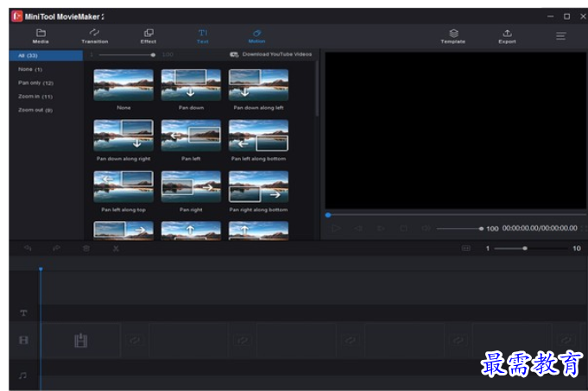
Task: Open the Template library
Action: click(453, 36)
